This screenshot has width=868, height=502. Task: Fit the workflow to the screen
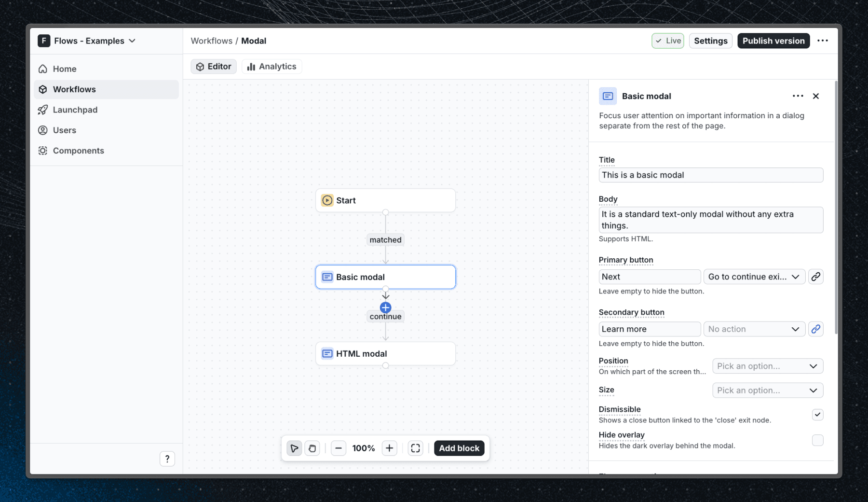point(415,448)
